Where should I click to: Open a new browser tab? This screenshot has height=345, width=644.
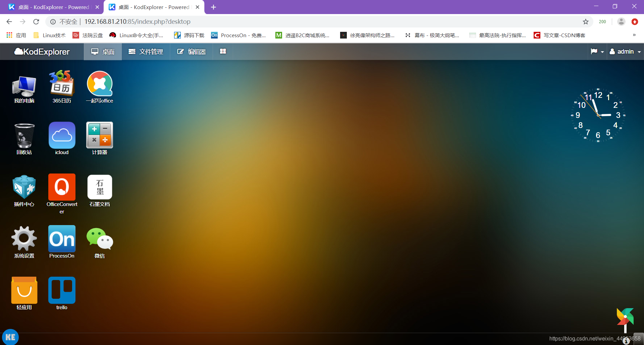(213, 7)
